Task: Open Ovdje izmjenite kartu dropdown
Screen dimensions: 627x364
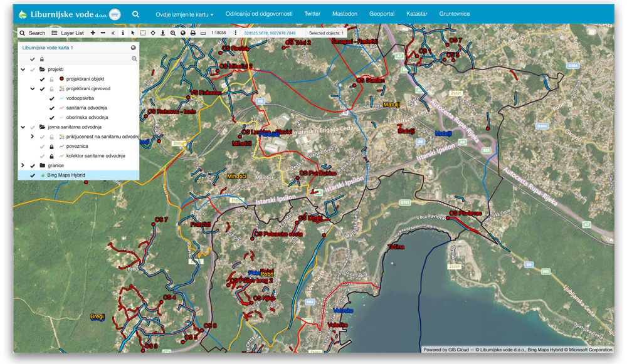Action: coord(184,14)
